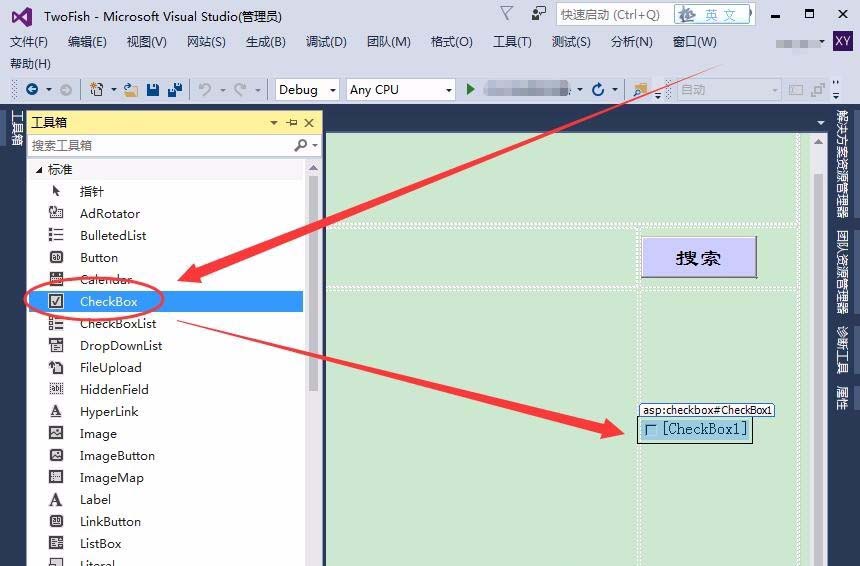860x566 pixels.
Task: Click the 搜索工具箱 search field
Action: coord(161,145)
